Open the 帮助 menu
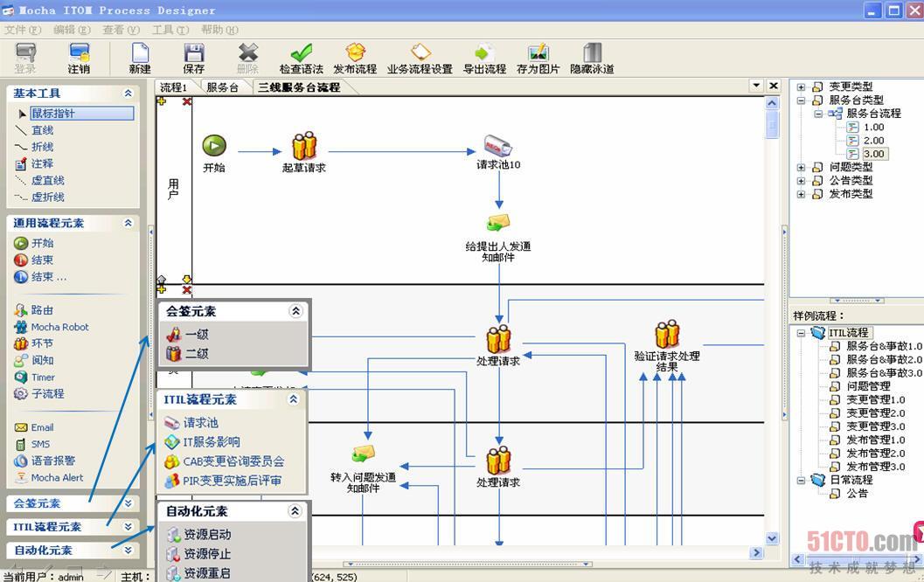 pos(219,30)
